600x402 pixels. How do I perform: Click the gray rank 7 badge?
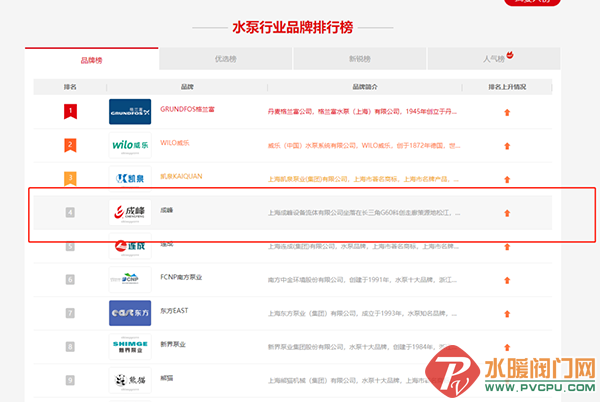pos(70,313)
